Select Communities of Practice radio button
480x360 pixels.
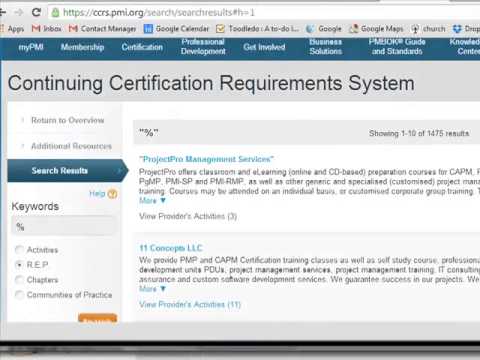point(19,295)
